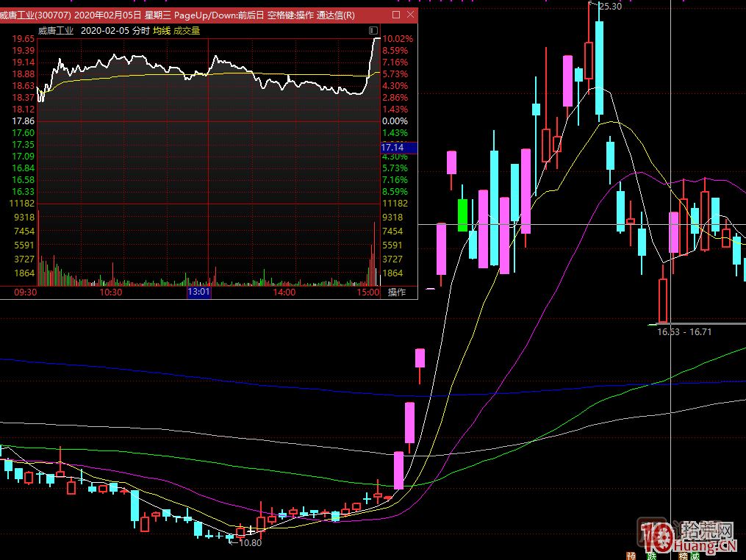Click the orange 预 marker icon
Screen dimensions: 746x560
pos(631,555)
